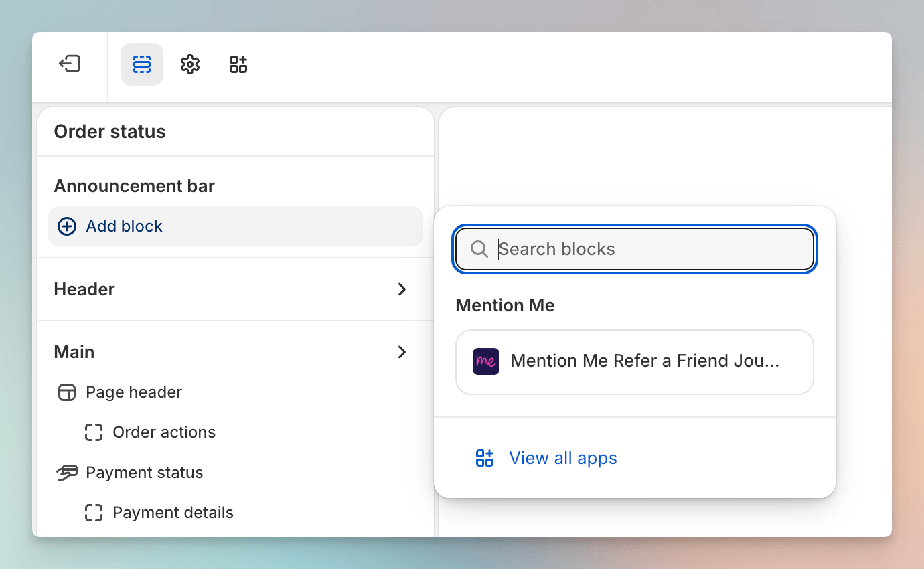
Task: Focus the Search blocks input field
Action: point(635,249)
